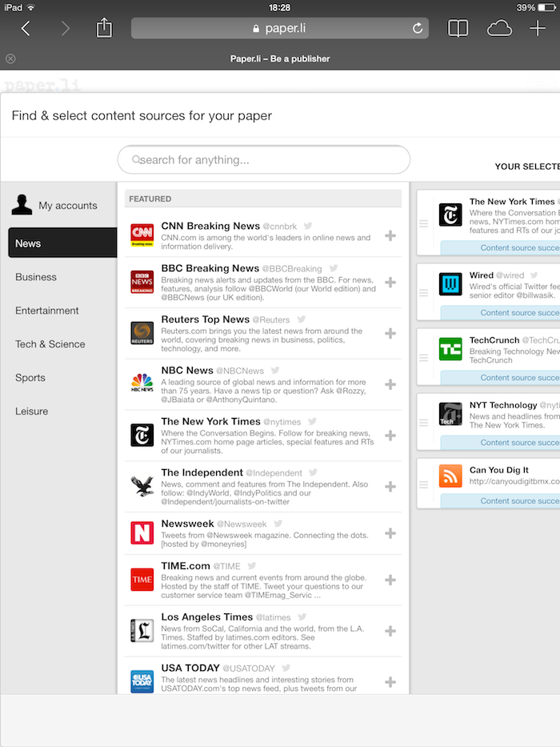Tap the paper.li address bar
Screen dimensions: 560x747
click(x=279, y=29)
